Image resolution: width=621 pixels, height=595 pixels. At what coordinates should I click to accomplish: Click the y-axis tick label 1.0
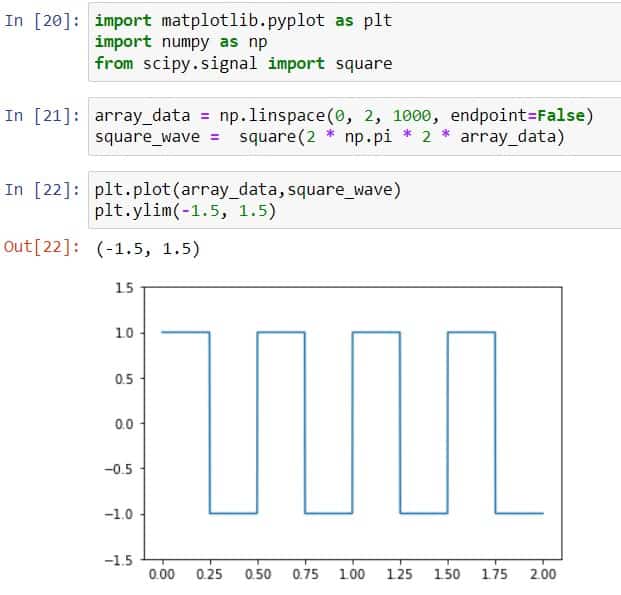click(x=124, y=333)
